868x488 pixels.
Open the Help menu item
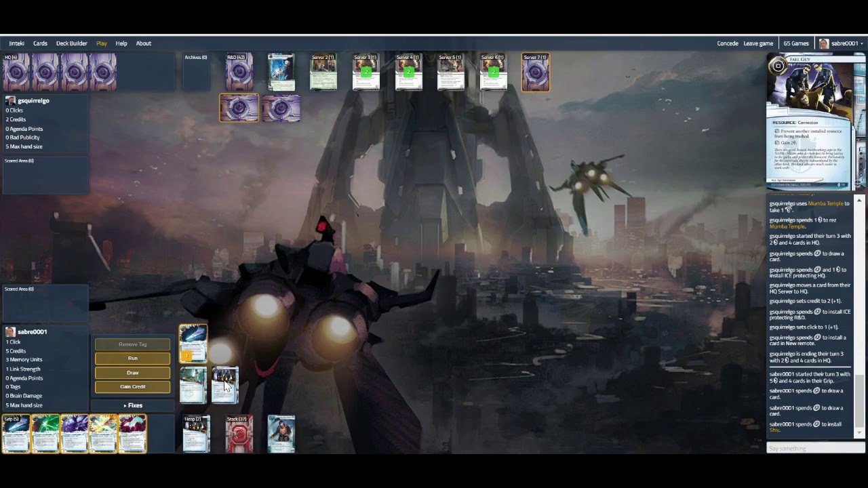[121, 43]
